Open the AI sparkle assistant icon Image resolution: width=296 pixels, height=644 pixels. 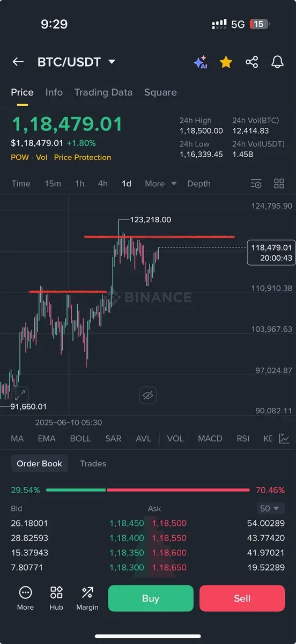coord(201,62)
